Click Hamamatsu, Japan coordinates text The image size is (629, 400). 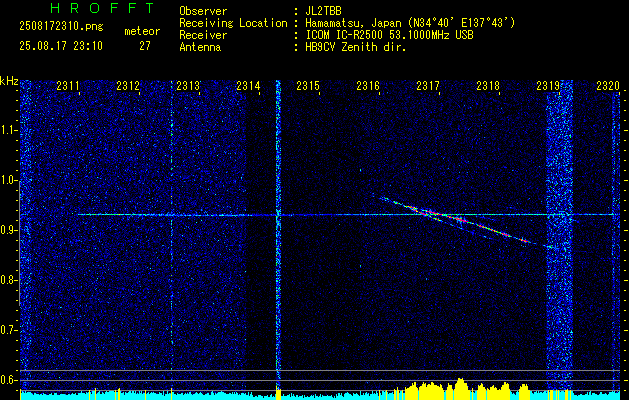[x=410, y=23]
